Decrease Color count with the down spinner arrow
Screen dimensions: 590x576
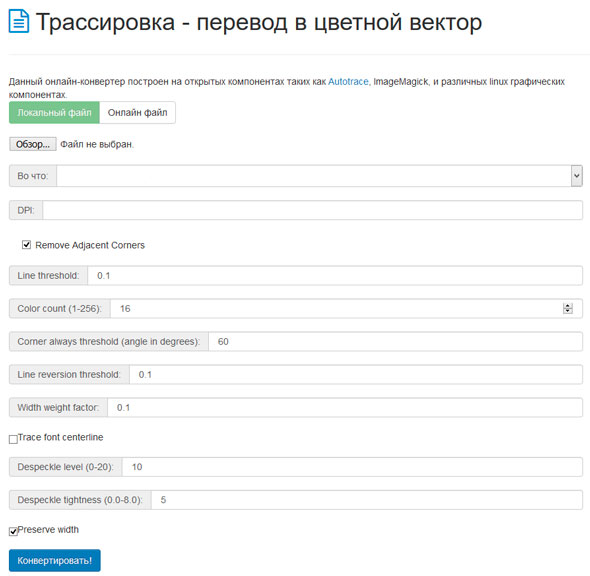click(568, 311)
